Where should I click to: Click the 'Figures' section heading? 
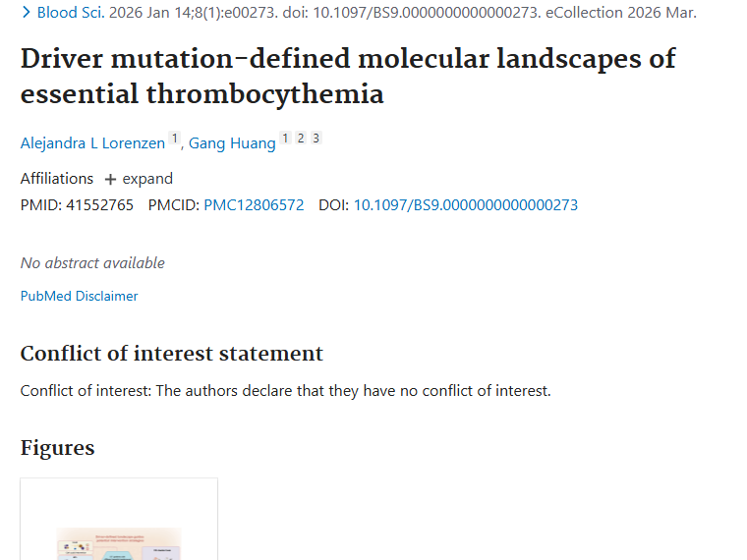pyautogui.click(x=57, y=448)
